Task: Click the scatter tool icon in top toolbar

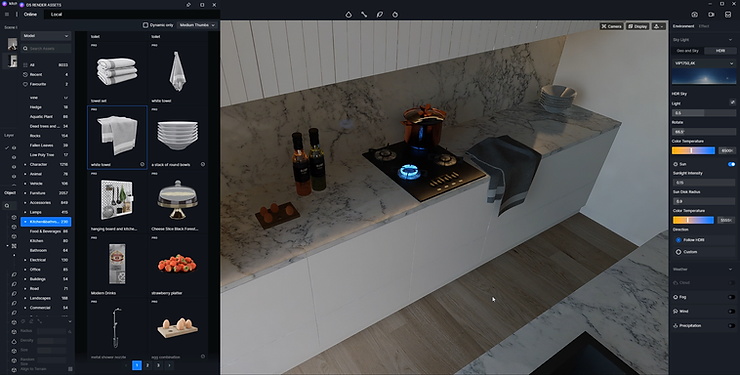Action: coord(395,15)
